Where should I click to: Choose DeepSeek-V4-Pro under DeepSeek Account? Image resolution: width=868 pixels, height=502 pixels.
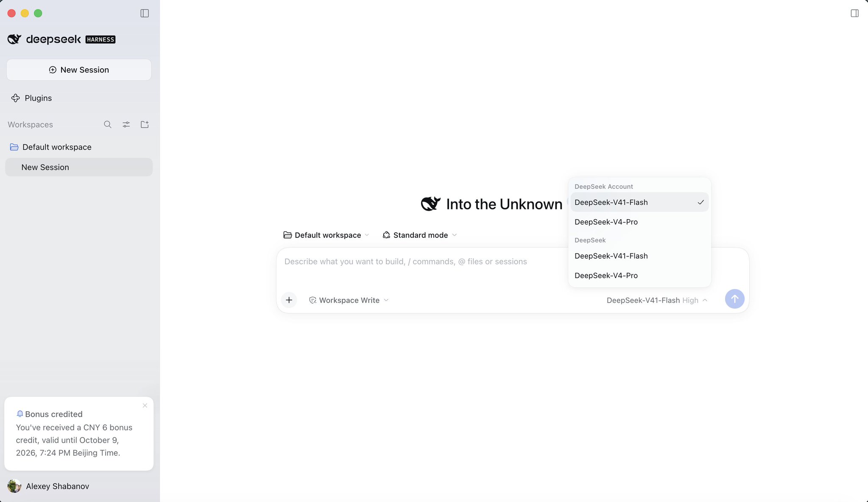click(x=639, y=222)
